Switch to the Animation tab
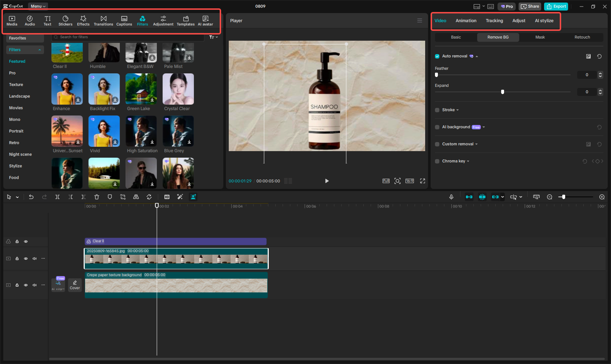The height and width of the screenshot is (364, 611). [x=466, y=21]
